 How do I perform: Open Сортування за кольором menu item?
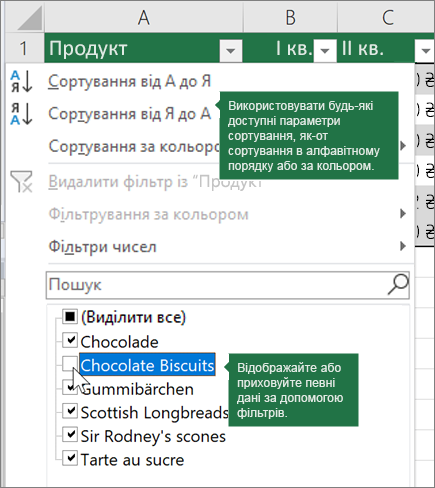point(134,146)
